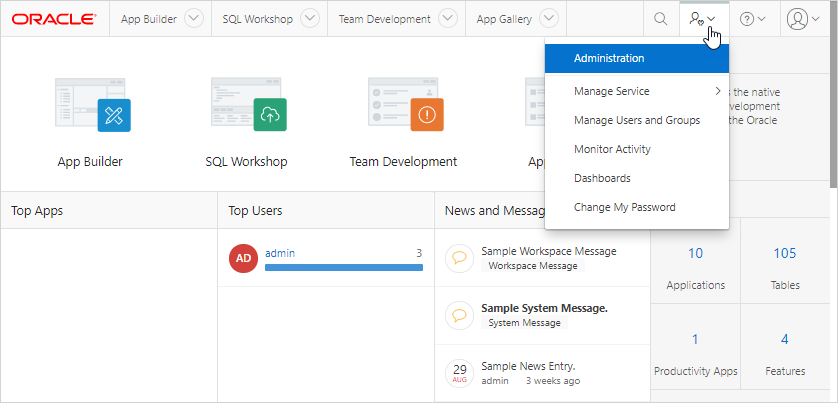Viewport: 838px width, 403px height.
Task: Click the vertical page scrollbar
Action: [834, 94]
